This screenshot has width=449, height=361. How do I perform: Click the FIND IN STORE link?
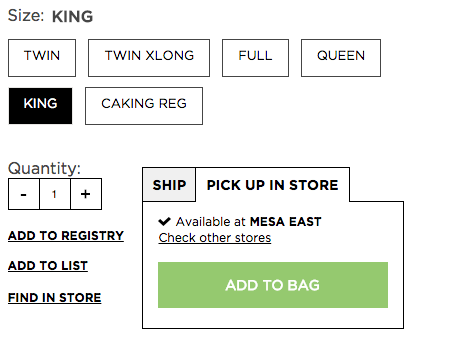click(x=55, y=298)
